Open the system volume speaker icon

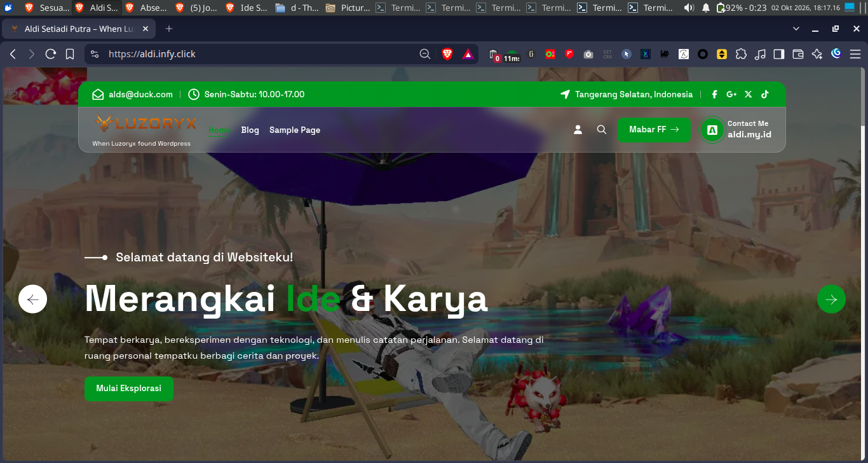(x=689, y=8)
